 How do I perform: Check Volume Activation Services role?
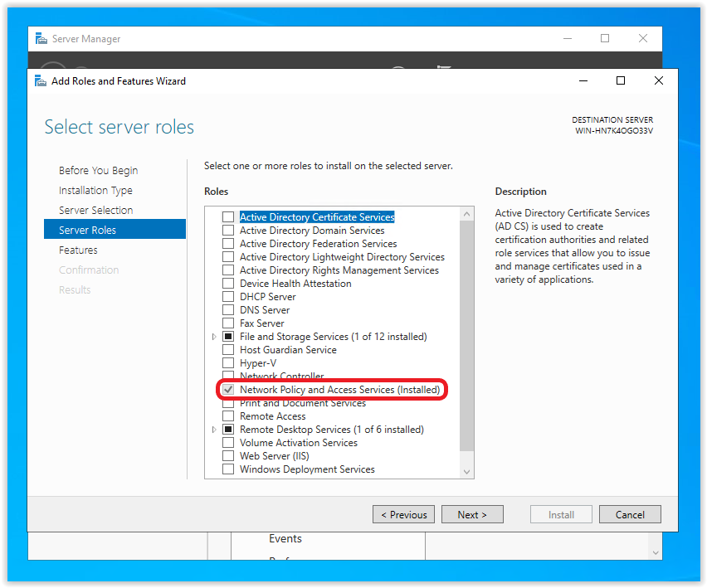(228, 443)
